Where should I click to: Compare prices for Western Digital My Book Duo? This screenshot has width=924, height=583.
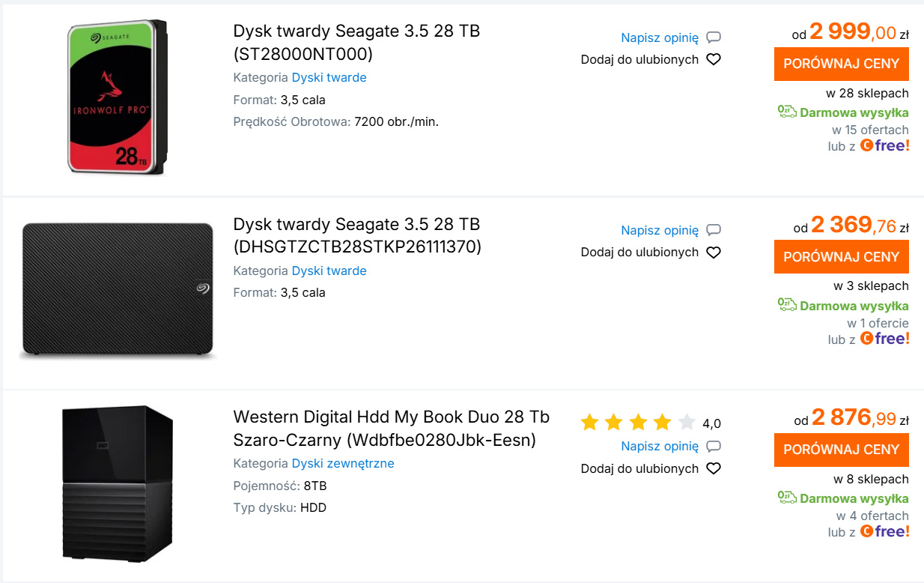click(841, 450)
